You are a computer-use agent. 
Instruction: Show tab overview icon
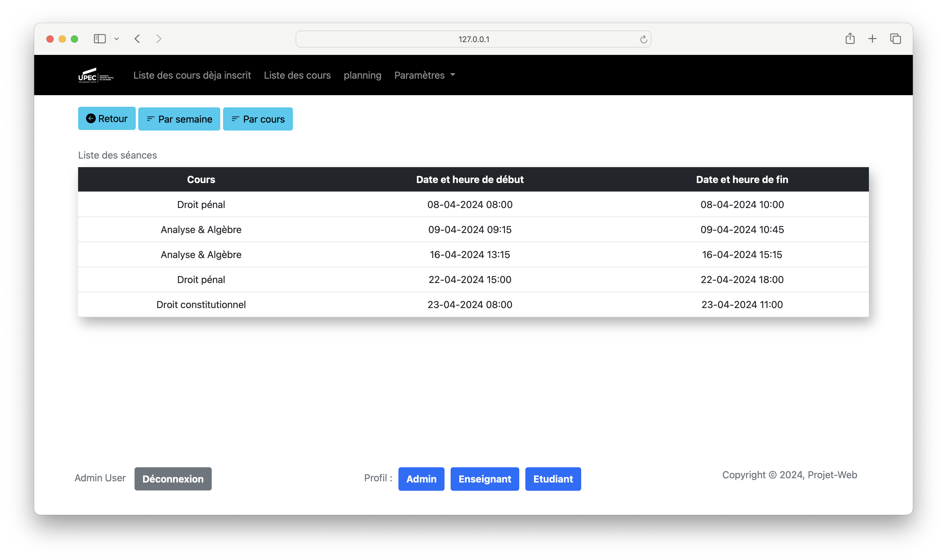click(895, 39)
